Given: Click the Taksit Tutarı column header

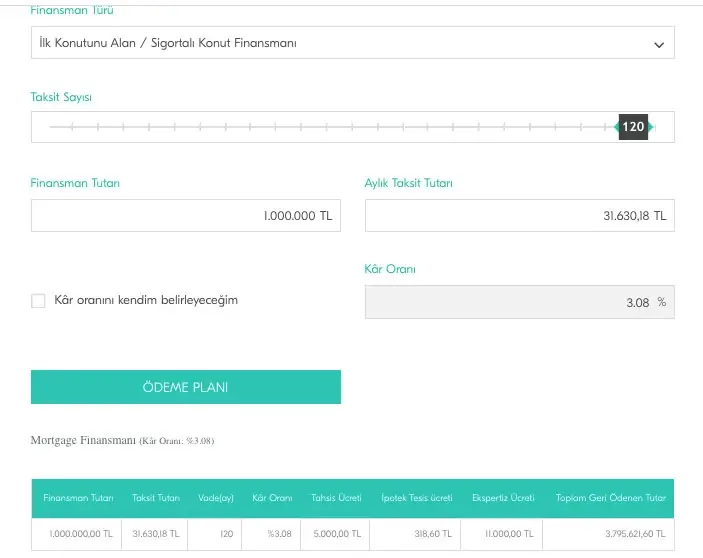Looking at the screenshot, I should [156, 498].
